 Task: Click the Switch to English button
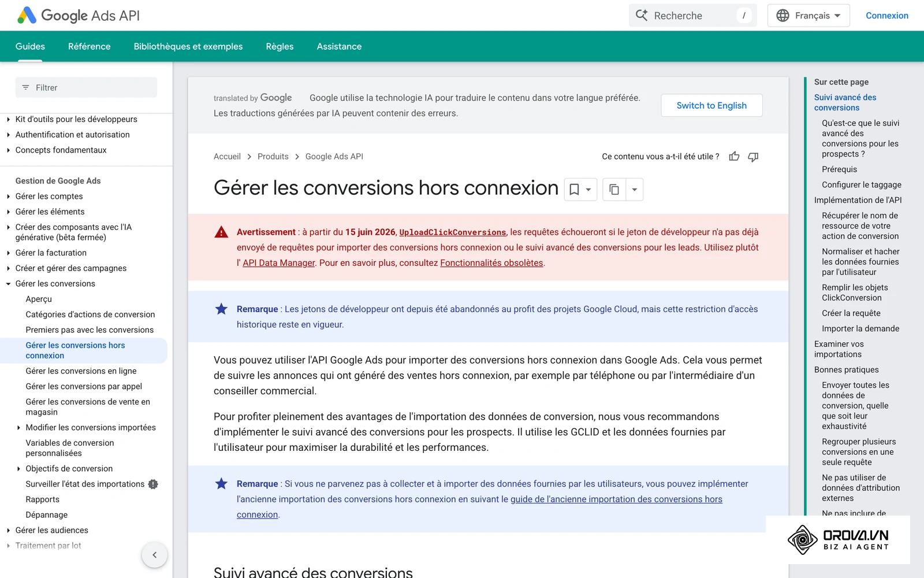point(711,105)
